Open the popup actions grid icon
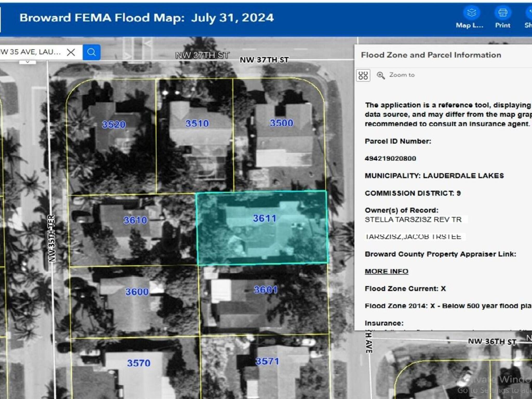Screen dimensions: 532x399 pyautogui.click(x=363, y=76)
